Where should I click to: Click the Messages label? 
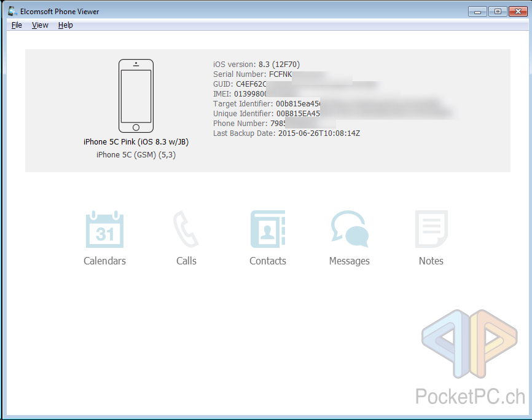pos(350,261)
